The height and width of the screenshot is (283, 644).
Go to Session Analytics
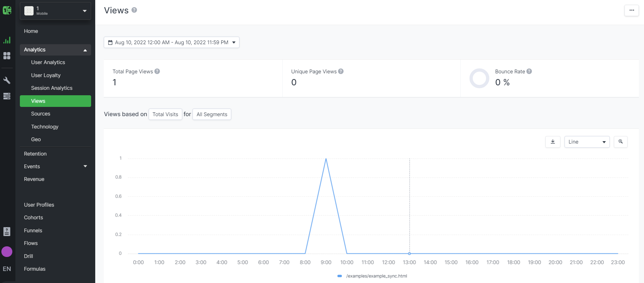click(52, 88)
